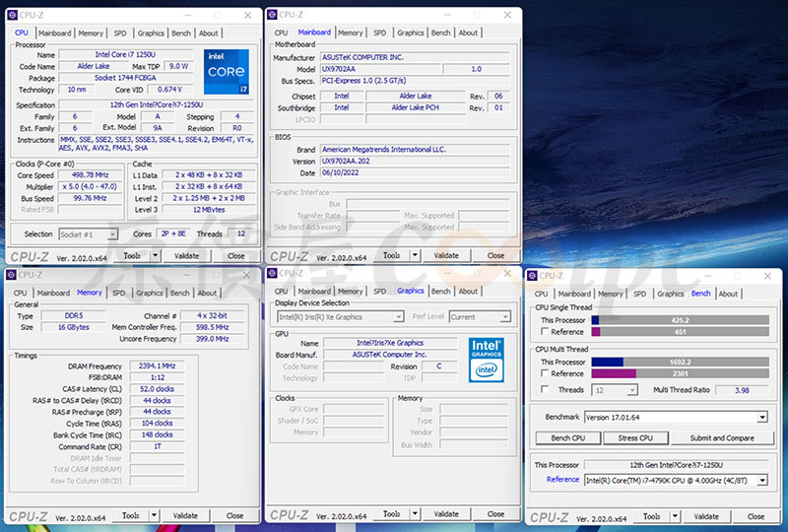Click the memory Type DDR5 value
The height and width of the screenshot is (532, 788).
pyautogui.click(x=73, y=315)
